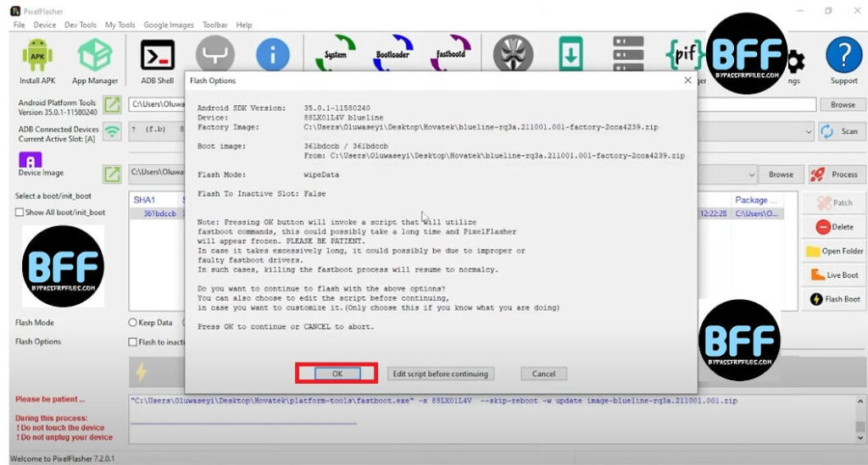Enable Show All boot/init_boot checkbox
This screenshot has width=868, height=465.
coord(20,213)
